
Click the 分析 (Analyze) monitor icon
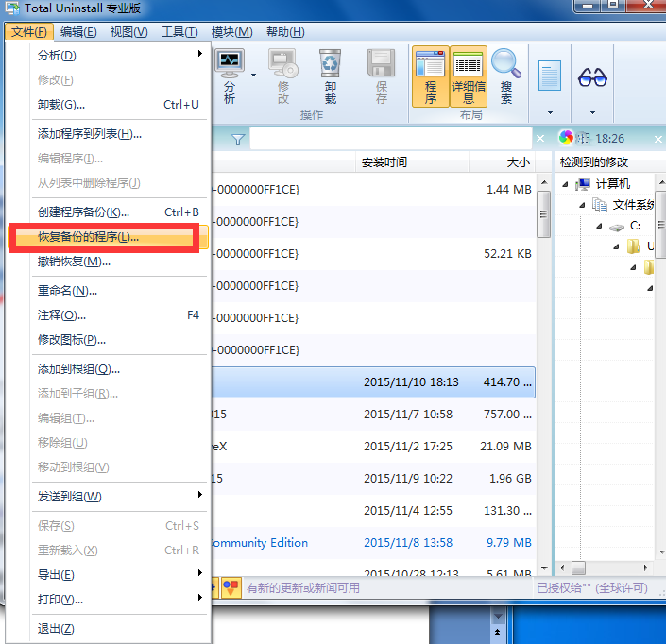(x=230, y=66)
